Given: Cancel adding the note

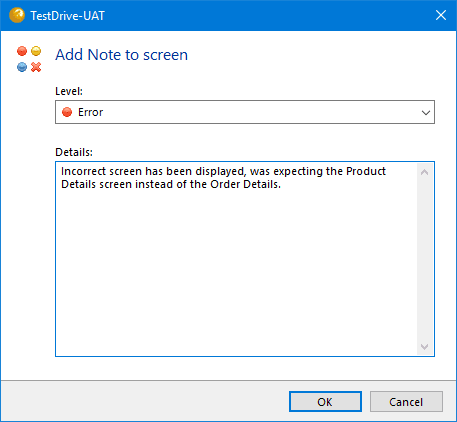Looking at the screenshot, I should tap(406, 402).
